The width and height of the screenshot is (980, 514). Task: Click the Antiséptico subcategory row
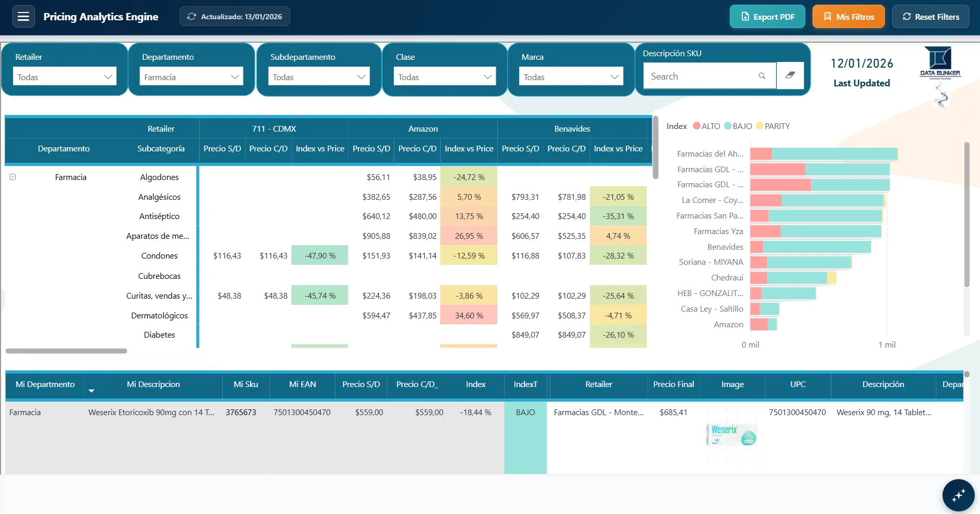pyautogui.click(x=159, y=216)
